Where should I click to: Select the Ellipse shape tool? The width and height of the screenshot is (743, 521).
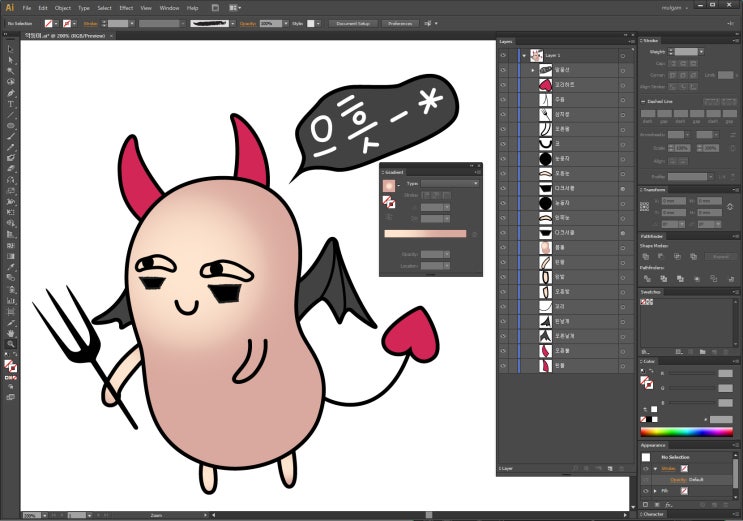click(x=10, y=126)
